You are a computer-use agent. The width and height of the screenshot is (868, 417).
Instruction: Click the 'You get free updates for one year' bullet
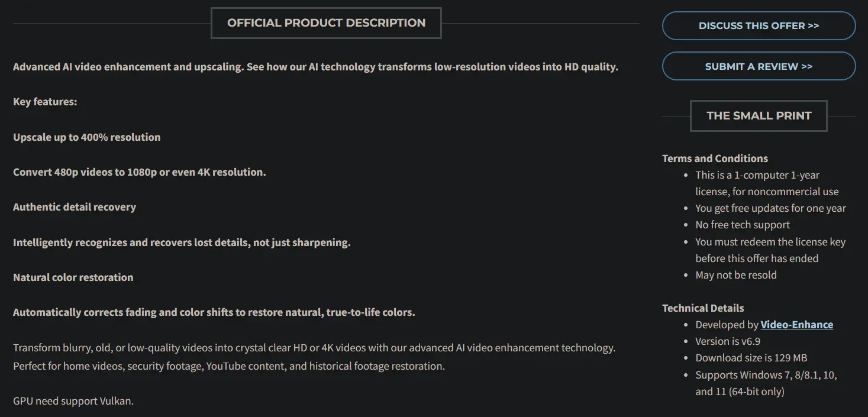(x=770, y=208)
